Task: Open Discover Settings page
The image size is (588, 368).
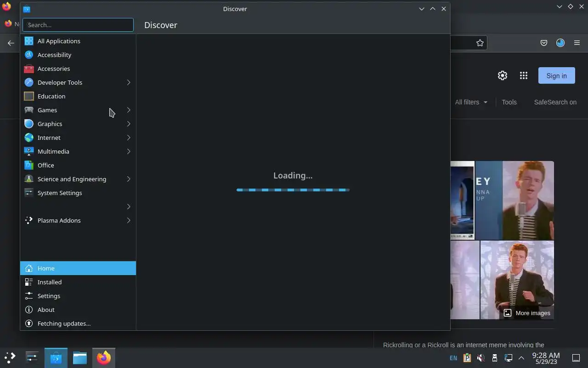Action: 78,296
